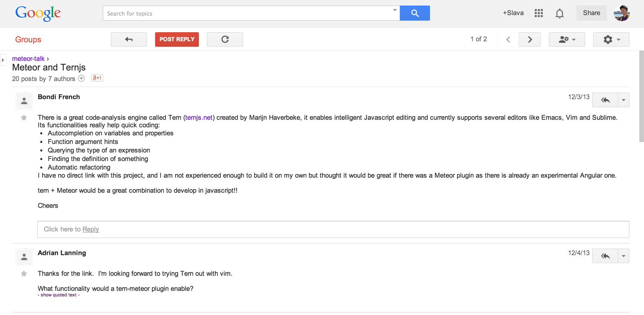Go to the previous topic page
This screenshot has height=315, width=644.
coord(508,39)
